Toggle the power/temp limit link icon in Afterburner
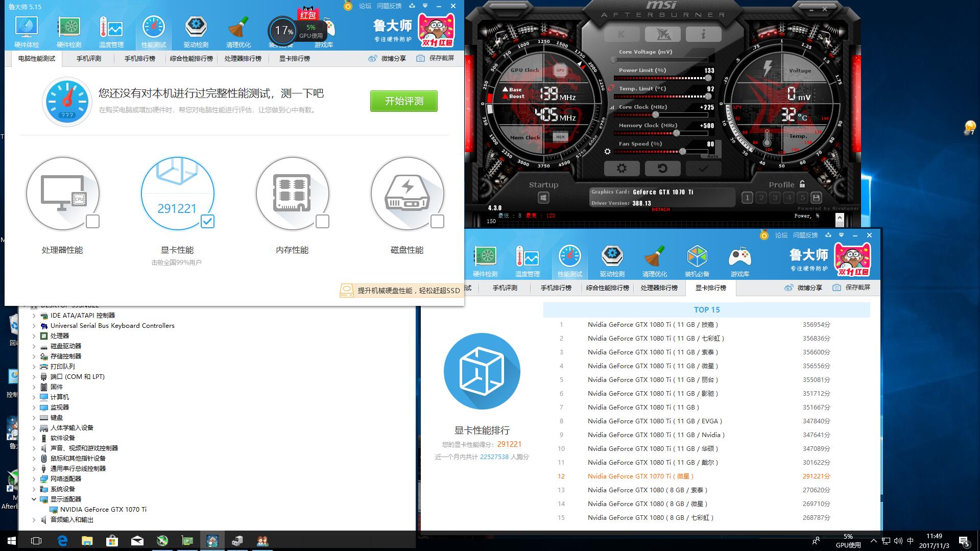This screenshot has height=551, width=980. click(x=611, y=88)
